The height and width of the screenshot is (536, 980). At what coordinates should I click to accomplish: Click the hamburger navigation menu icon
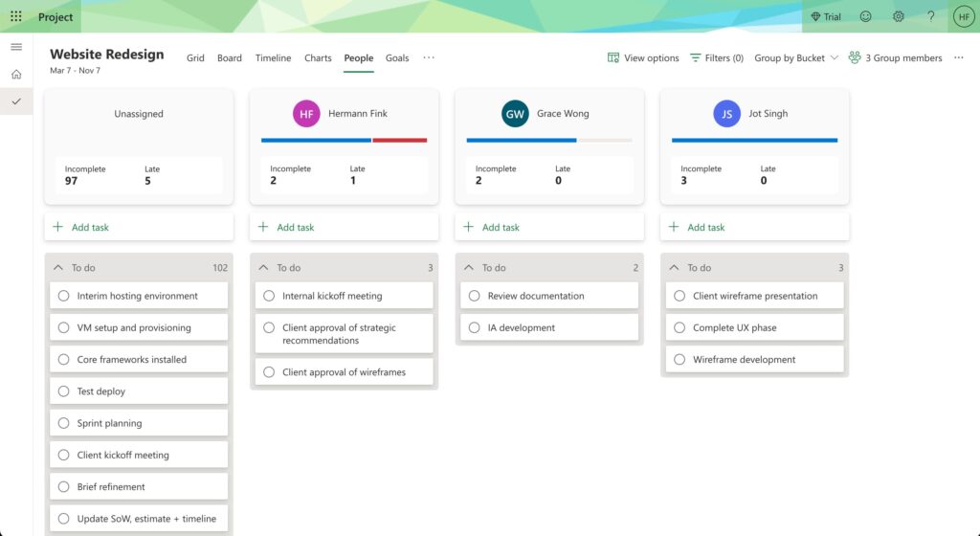16,47
